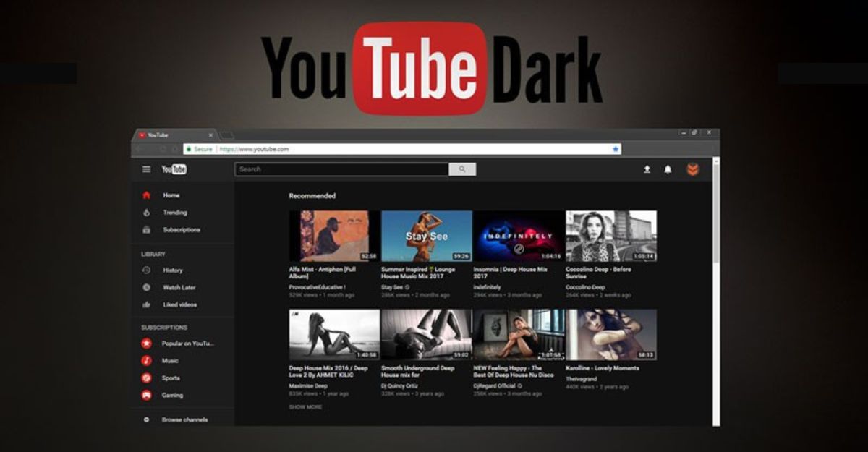Viewport: 868px width, 452px height.
Task: Click the YouTube search input field
Action: click(341, 169)
